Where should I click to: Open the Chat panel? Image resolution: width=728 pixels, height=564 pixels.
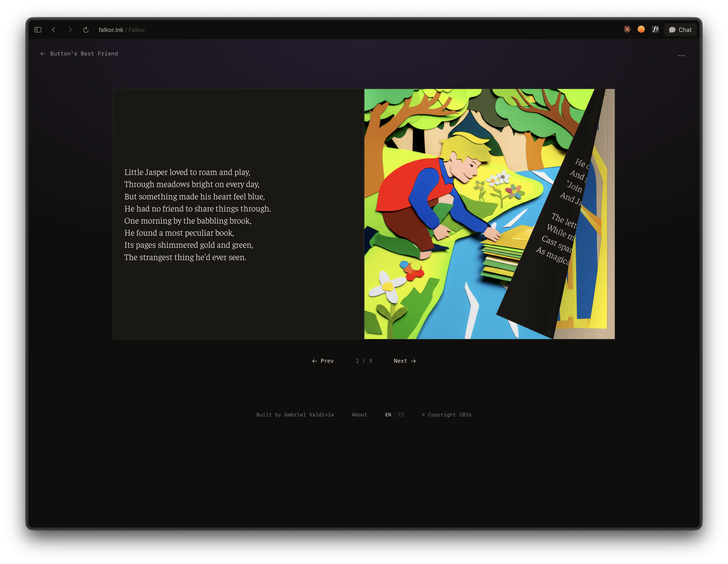point(680,30)
